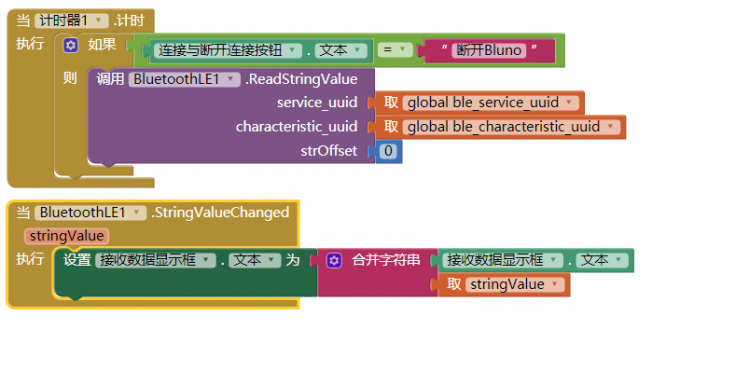Select the 合并字符串 block label
Image resolution: width=749 pixels, height=371 pixels.
coord(386,260)
